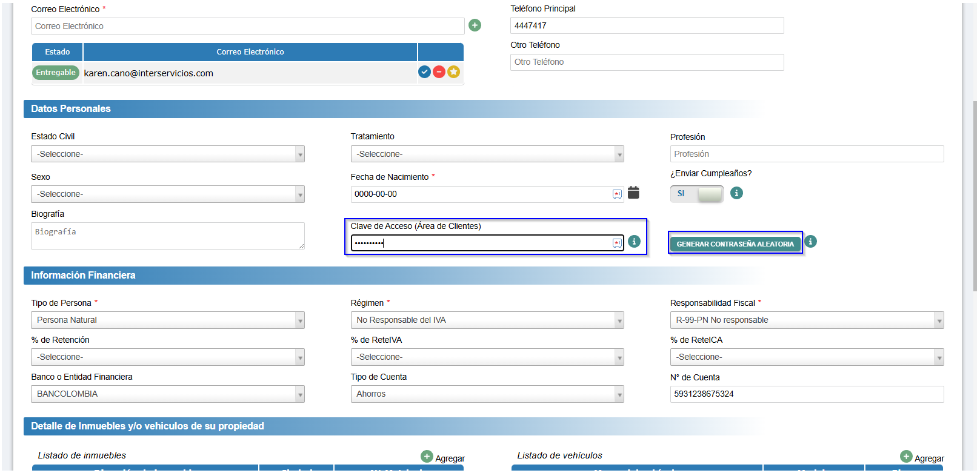The height and width of the screenshot is (473, 980).
Task: Click Agregar for Listado de vehículos
Action: tap(922, 458)
